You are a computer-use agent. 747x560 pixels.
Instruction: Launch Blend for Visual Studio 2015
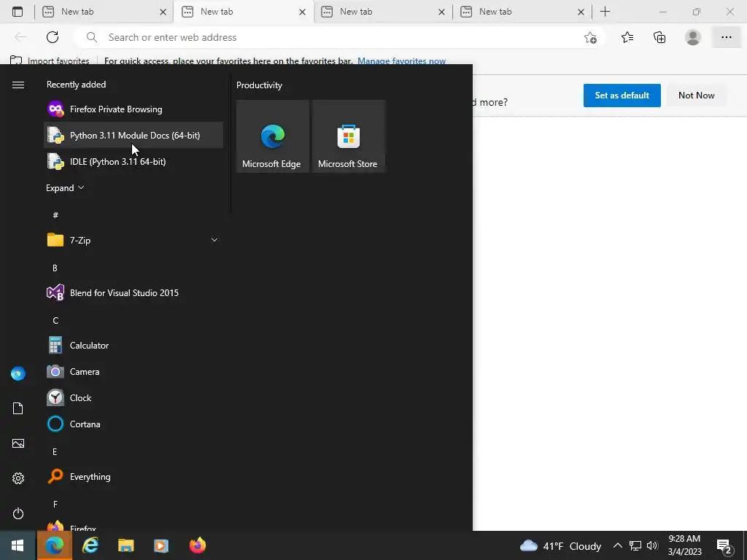133,293
